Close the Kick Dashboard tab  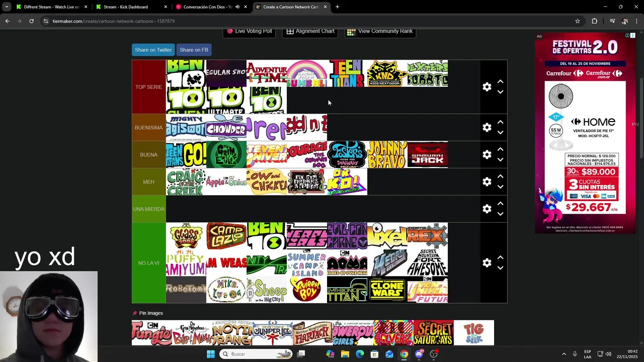coord(166,7)
